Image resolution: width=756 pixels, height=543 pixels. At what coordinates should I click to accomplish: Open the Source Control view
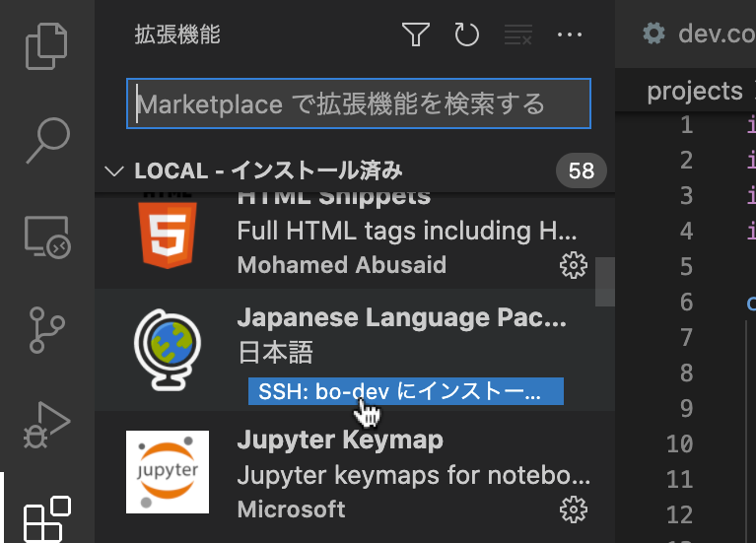point(46,330)
